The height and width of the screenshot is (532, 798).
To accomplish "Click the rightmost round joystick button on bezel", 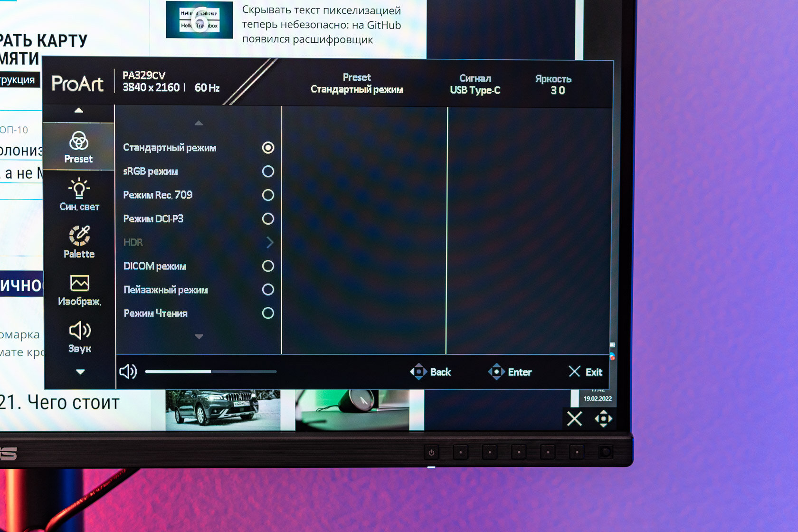I will tap(606, 451).
